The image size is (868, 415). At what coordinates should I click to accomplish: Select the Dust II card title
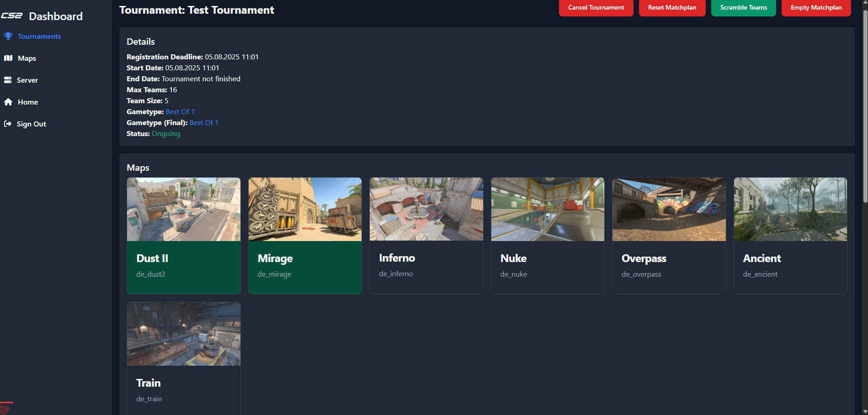[152, 258]
